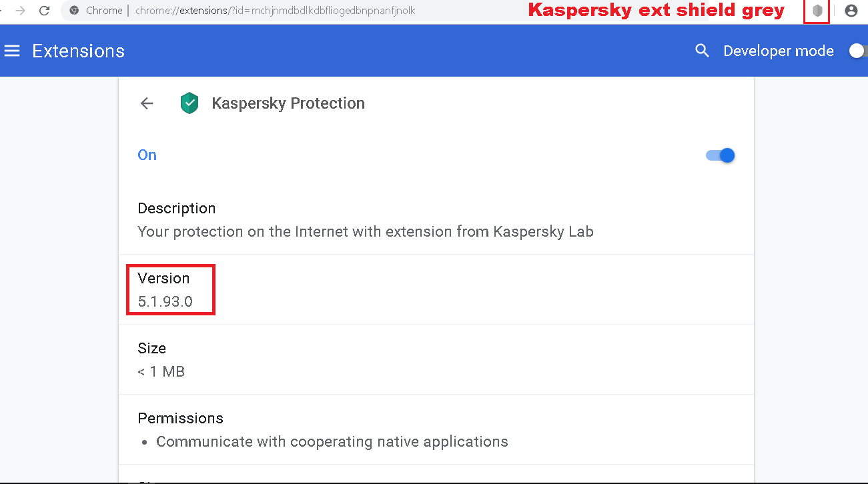The image size is (868, 484).
Task: Click the Chrome icon in address bar
Action: click(x=75, y=11)
